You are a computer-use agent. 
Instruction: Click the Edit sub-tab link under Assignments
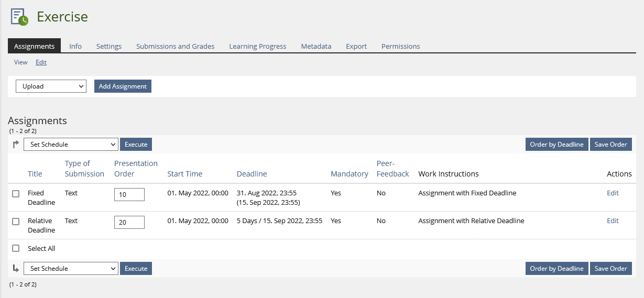pos(41,62)
